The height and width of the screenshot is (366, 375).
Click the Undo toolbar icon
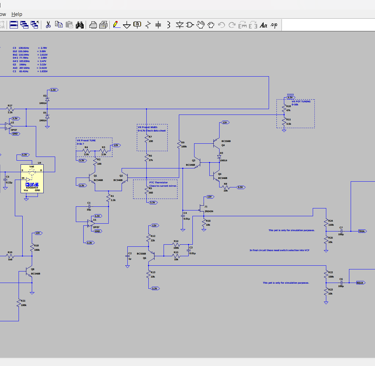(222, 25)
